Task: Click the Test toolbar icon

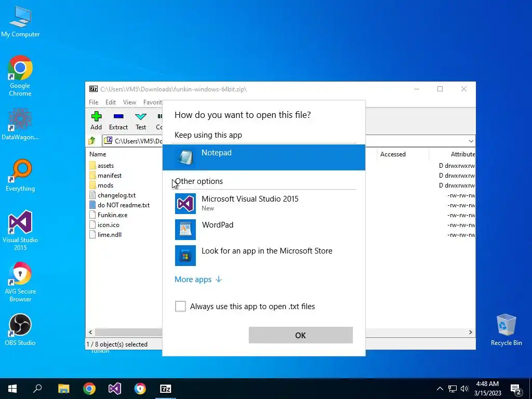Action: (x=141, y=121)
